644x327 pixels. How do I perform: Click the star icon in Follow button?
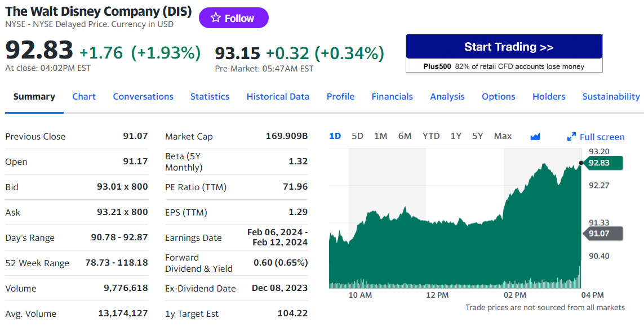click(x=216, y=17)
